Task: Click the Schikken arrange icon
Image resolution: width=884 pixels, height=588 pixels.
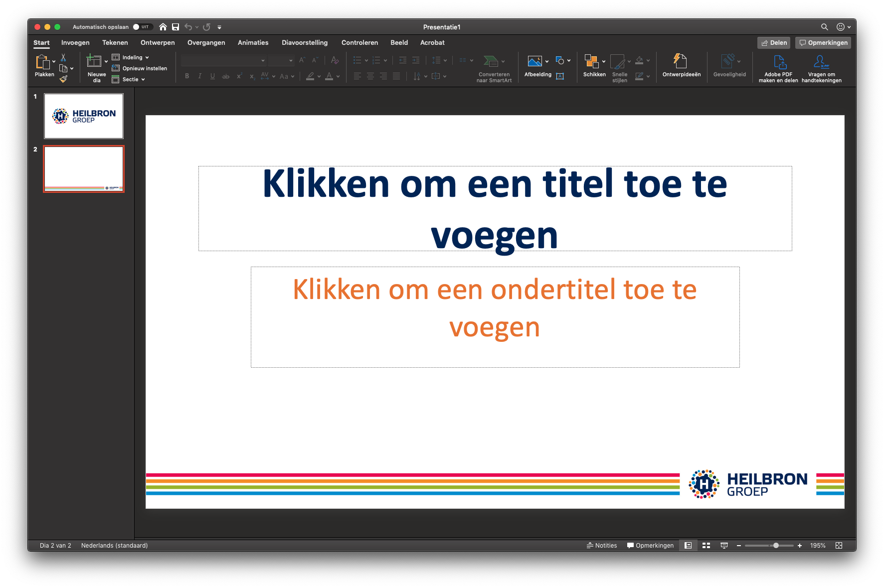Action: pyautogui.click(x=591, y=61)
